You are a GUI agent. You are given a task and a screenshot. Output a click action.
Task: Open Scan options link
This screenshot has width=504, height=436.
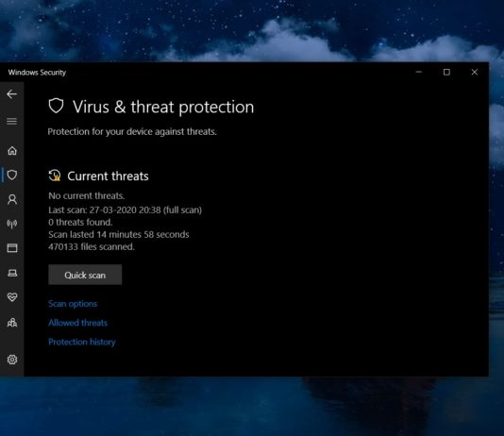[73, 304]
